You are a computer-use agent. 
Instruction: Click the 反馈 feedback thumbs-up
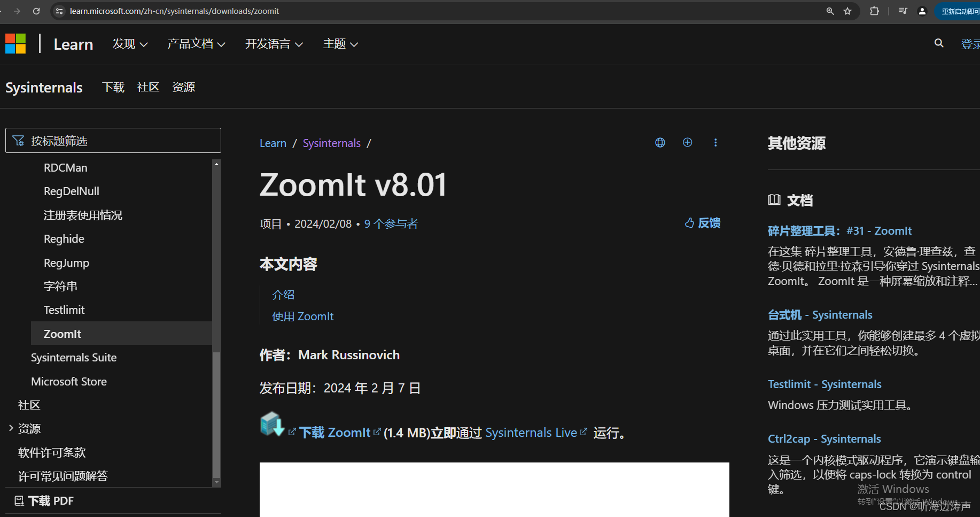pyautogui.click(x=689, y=223)
